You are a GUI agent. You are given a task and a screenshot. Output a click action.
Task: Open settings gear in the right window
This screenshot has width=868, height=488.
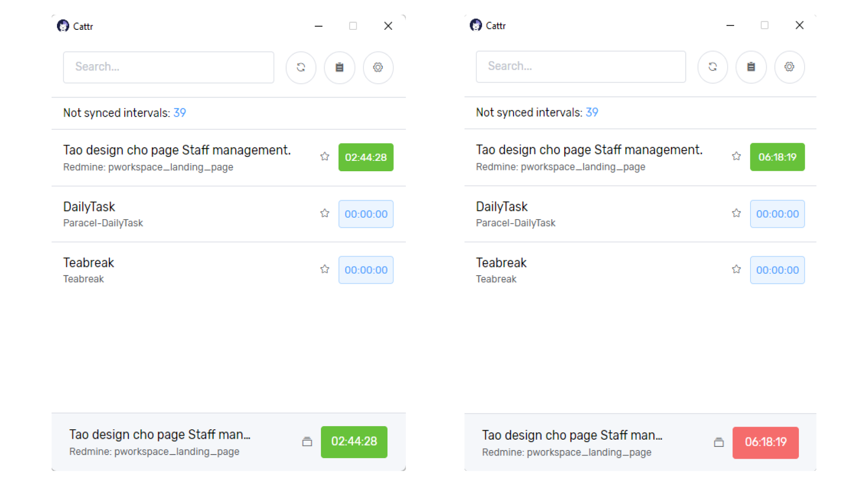[789, 67]
